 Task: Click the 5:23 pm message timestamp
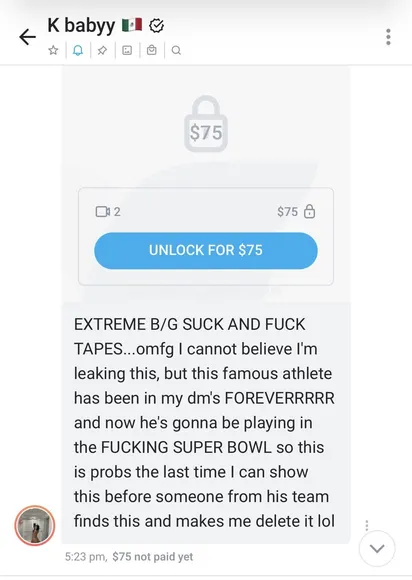85,557
